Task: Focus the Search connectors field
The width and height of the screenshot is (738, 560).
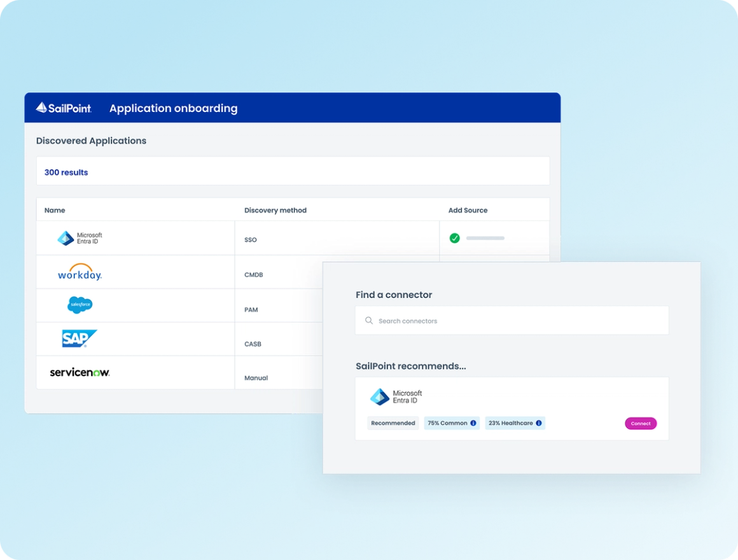Action: (x=512, y=321)
